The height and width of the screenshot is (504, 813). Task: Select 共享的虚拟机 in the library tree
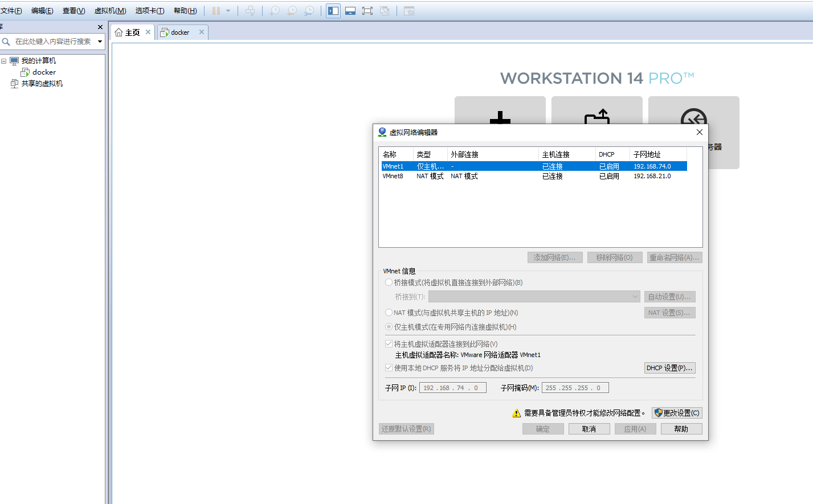42,84
